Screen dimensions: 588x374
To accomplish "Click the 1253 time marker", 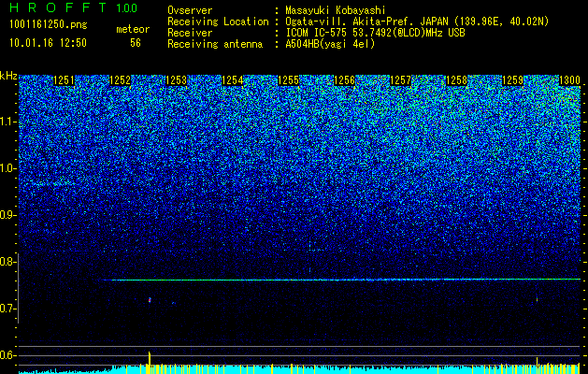I will [176, 80].
